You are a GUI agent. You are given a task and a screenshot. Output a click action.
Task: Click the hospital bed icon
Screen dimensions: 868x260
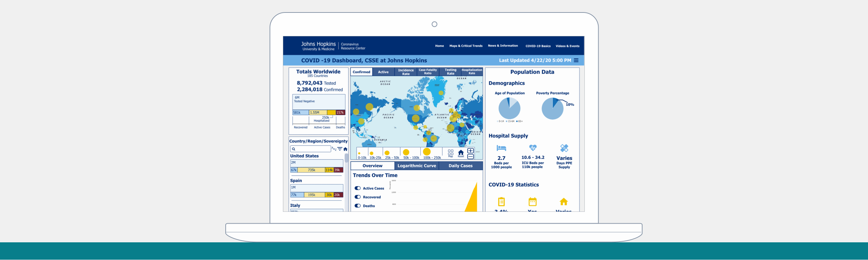pyautogui.click(x=501, y=148)
